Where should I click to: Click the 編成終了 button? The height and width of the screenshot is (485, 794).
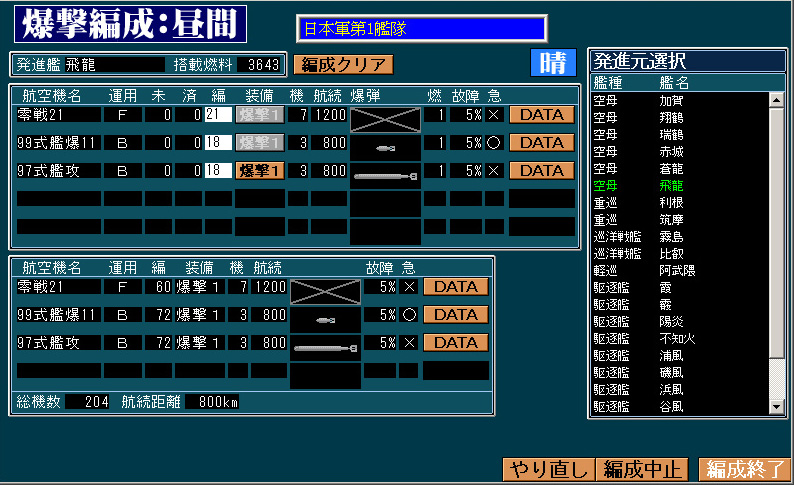click(x=744, y=469)
